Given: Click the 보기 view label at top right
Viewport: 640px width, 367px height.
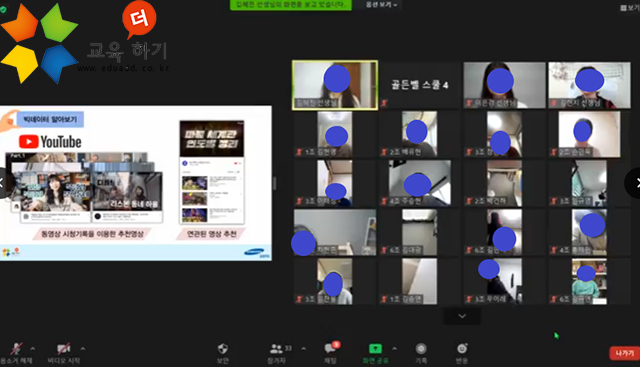Looking at the screenshot, I should point(633,8).
